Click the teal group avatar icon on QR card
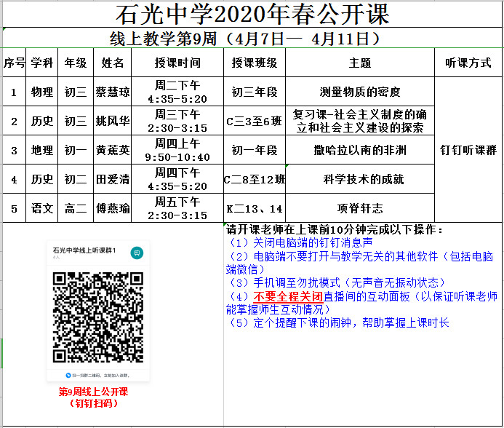The height and width of the screenshot is (428, 504). [136, 253]
